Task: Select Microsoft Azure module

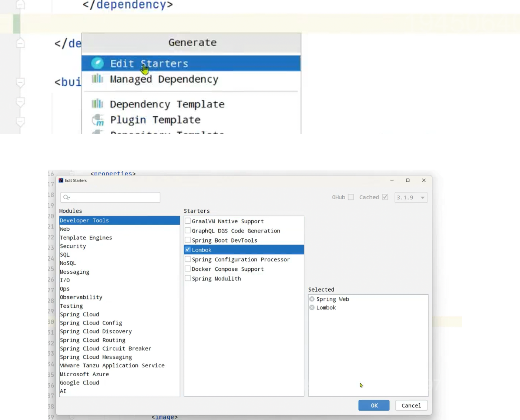Action: (x=120, y=374)
